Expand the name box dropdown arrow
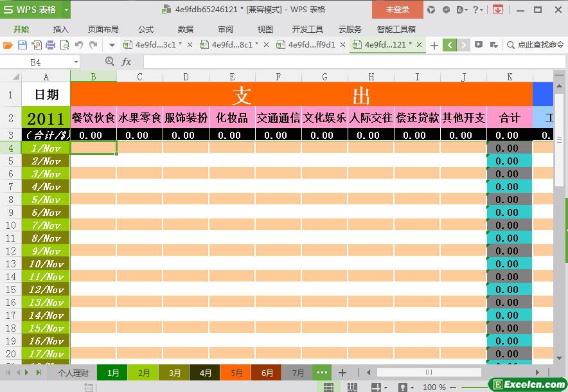Viewport: 568px width, 392px height. tap(76, 62)
